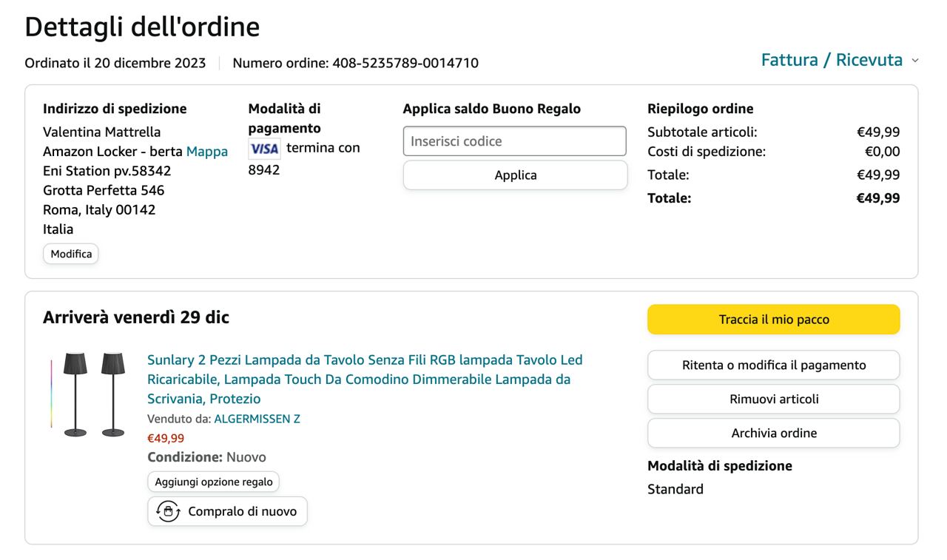Click the red €49,99 item price
This screenshot has width=947, height=560.
point(166,438)
